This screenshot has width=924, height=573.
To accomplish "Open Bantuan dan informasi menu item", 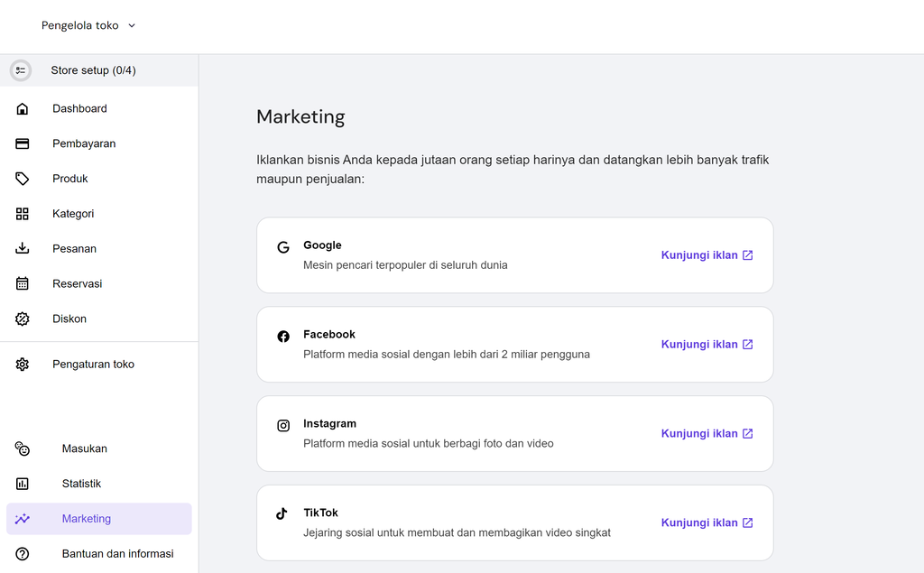I will pyautogui.click(x=117, y=553).
